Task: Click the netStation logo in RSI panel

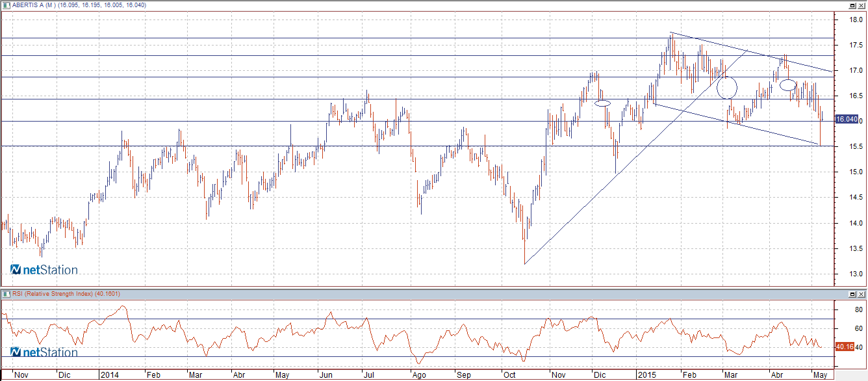Action: pyautogui.click(x=44, y=352)
